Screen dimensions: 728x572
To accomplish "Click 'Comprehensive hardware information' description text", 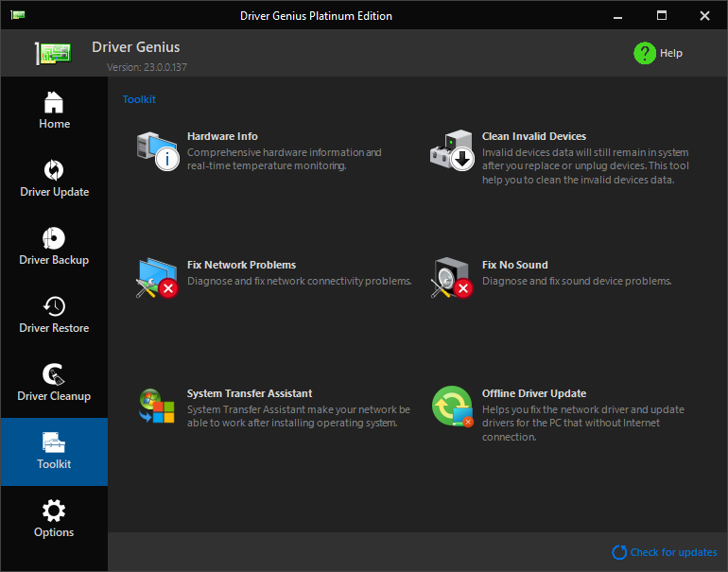I will click(285, 159).
